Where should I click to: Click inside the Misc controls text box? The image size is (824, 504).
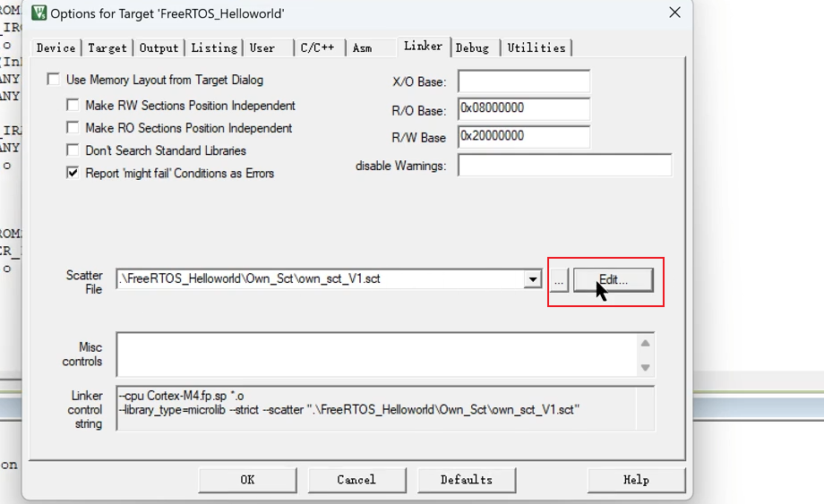point(377,355)
